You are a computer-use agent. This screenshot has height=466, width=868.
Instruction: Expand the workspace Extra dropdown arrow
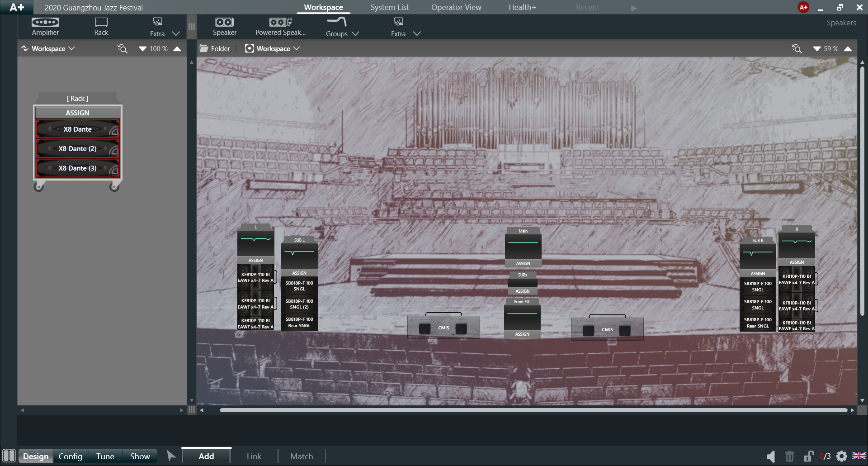[x=417, y=34]
